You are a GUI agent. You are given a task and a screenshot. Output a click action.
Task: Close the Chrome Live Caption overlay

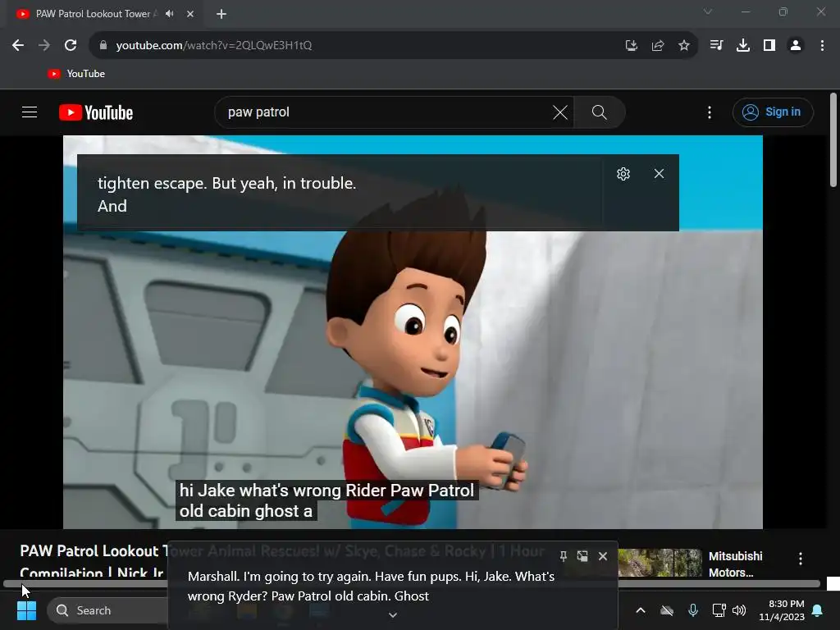pos(659,174)
